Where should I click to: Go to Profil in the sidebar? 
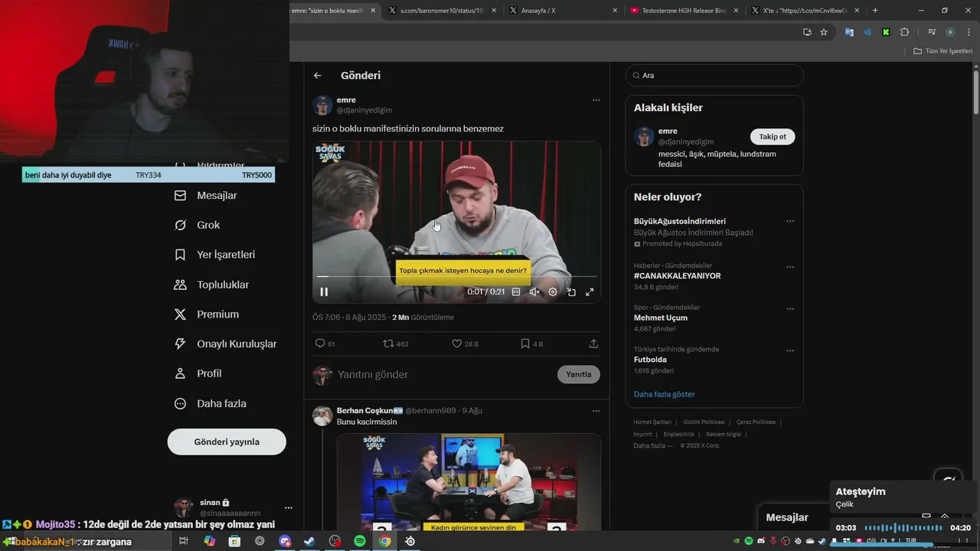coord(198,373)
